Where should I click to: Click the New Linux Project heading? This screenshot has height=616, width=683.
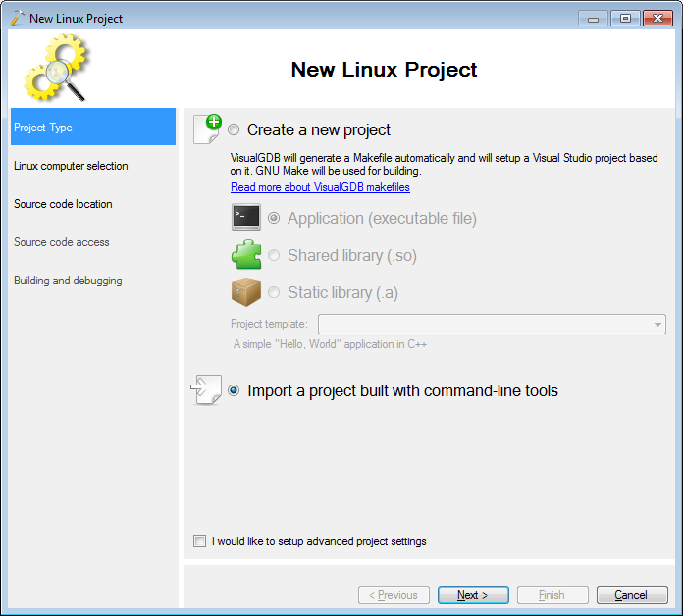point(385,70)
